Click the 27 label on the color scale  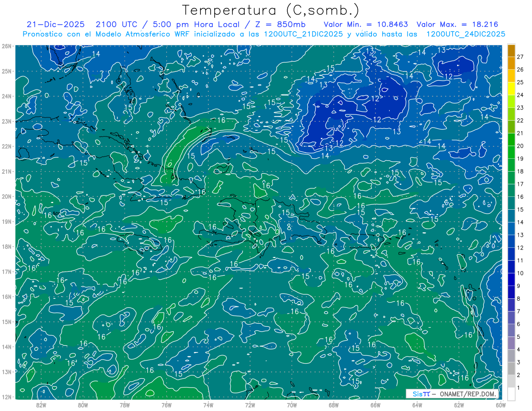pos(520,57)
